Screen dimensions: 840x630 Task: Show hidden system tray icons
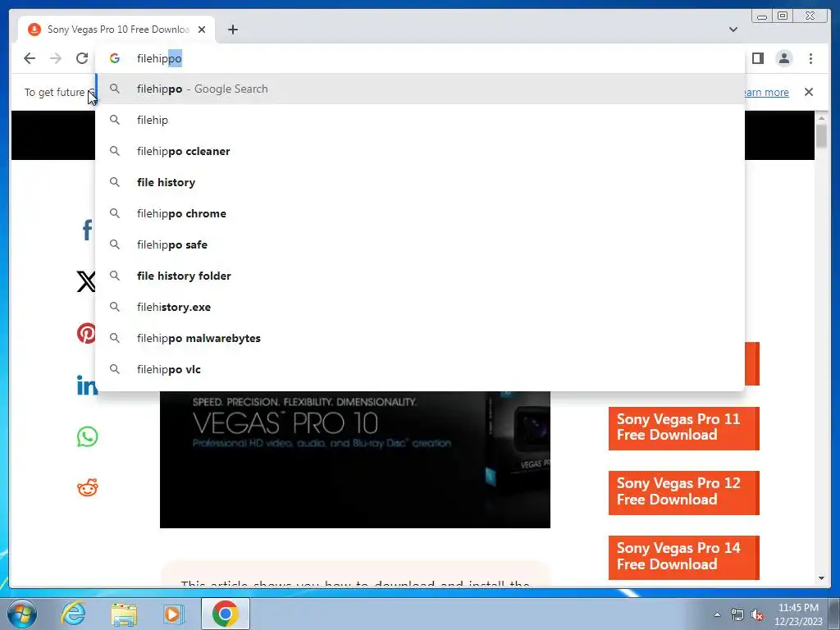(717, 615)
